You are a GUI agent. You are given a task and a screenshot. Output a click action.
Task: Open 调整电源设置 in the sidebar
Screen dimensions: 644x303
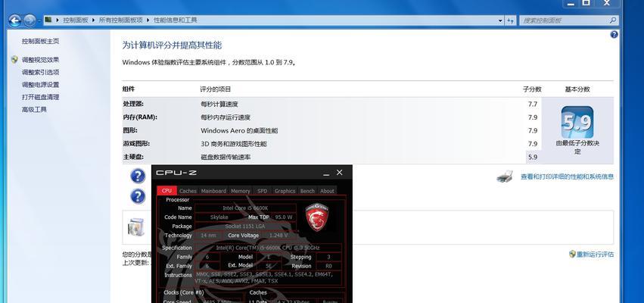click(40, 85)
